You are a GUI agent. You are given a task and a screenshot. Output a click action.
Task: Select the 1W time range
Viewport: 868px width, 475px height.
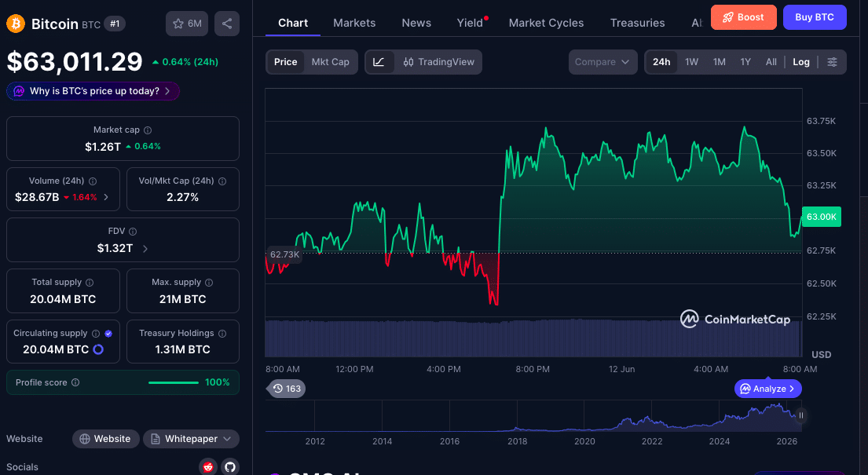[691, 62]
